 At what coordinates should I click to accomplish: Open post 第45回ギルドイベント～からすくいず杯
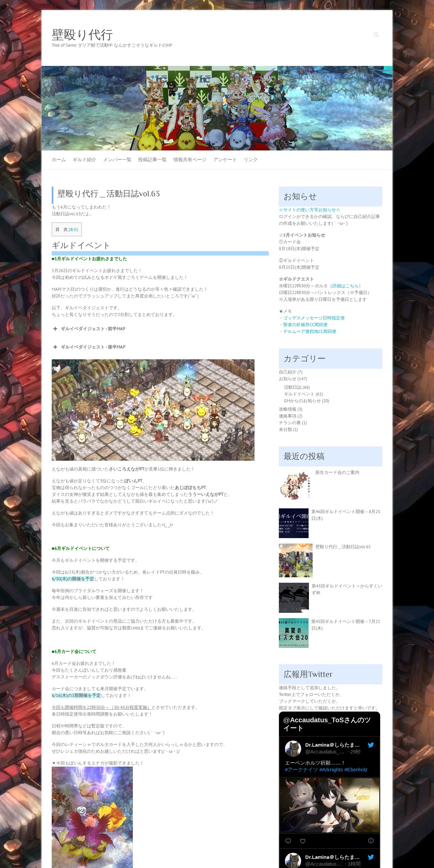pos(347,589)
